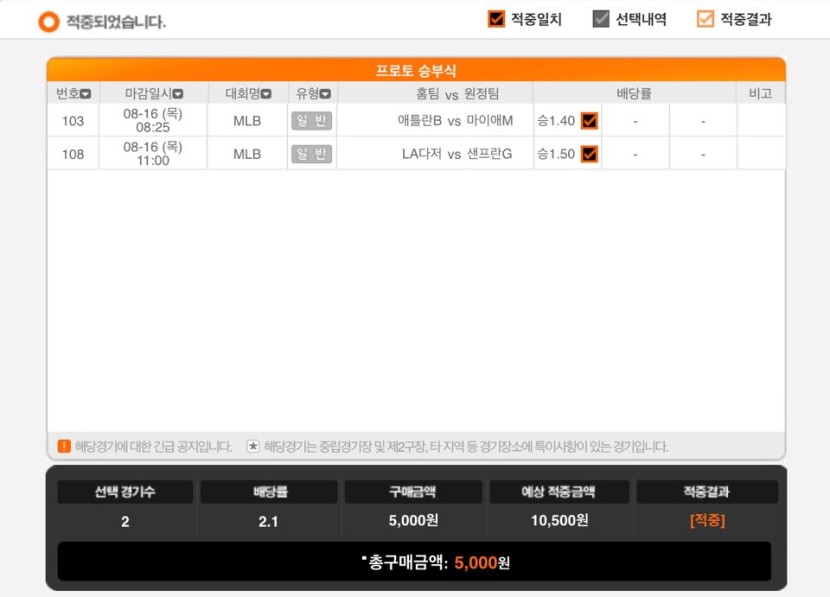Click the 적중되었습니다. status message

(116, 22)
